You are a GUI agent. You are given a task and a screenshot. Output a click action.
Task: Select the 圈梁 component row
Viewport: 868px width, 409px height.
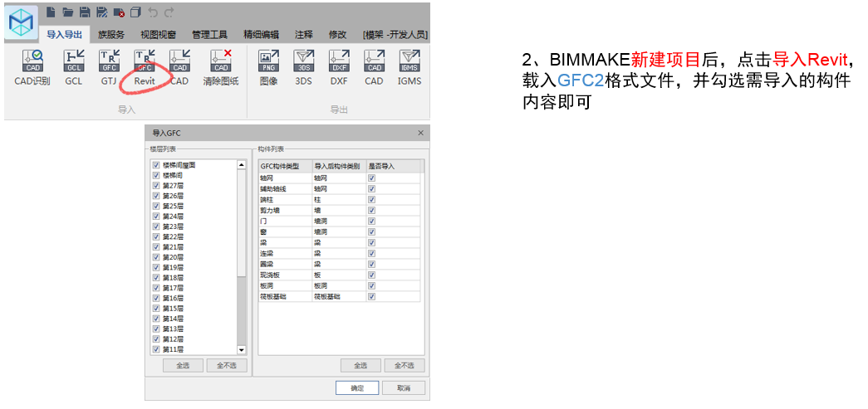[x=340, y=264]
